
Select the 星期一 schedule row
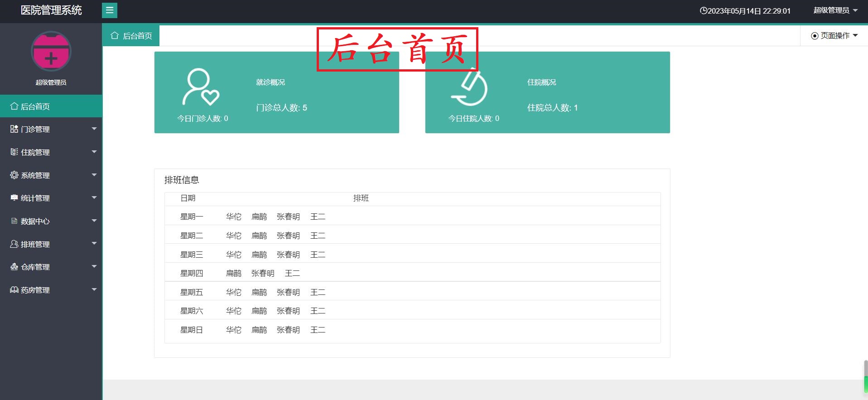click(x=412, y=217)
